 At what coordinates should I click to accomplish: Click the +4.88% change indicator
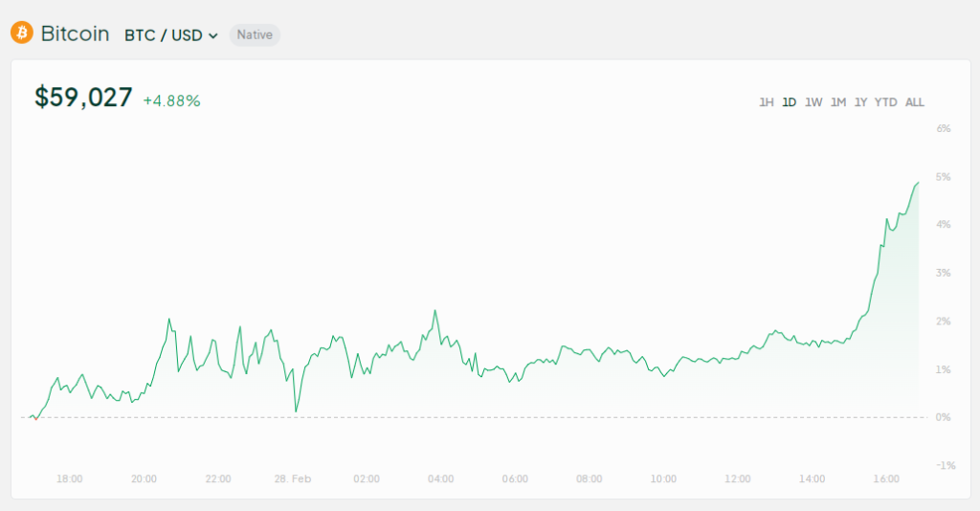(172, 101)
